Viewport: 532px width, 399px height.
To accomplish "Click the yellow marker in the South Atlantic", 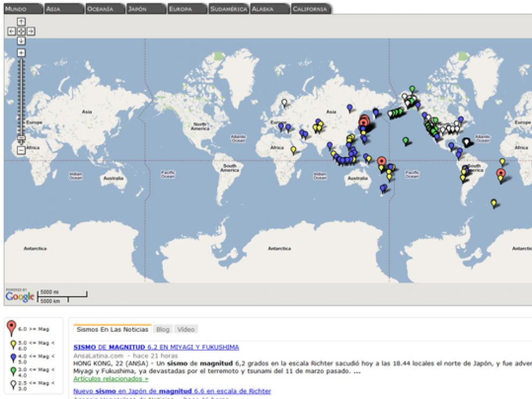I will 494,203.
